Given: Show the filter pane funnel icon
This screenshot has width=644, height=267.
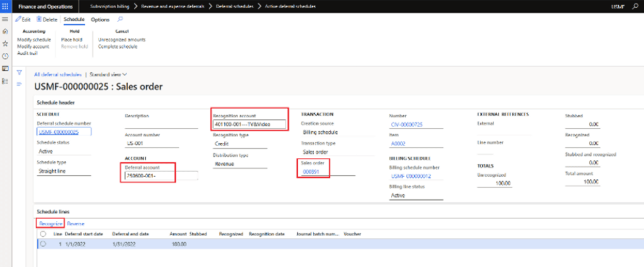Looking at the screenshot, I should [x=20, y=72].
